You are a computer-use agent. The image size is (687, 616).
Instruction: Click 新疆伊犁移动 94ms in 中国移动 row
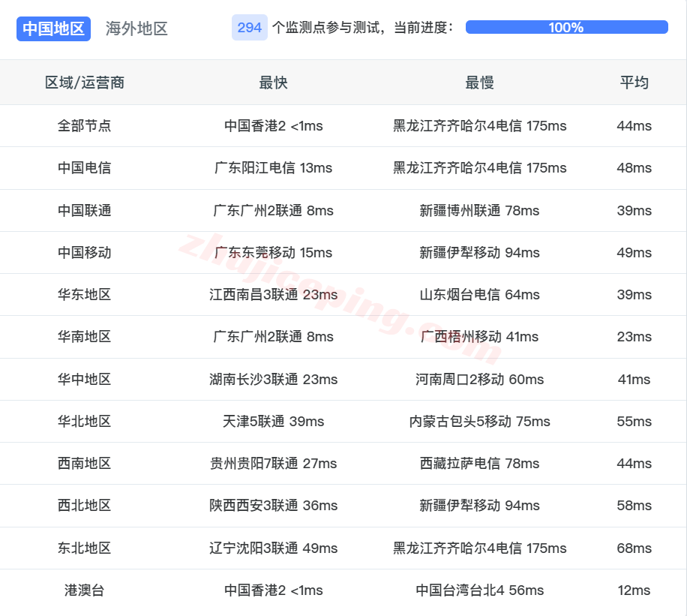click(480, 253)
